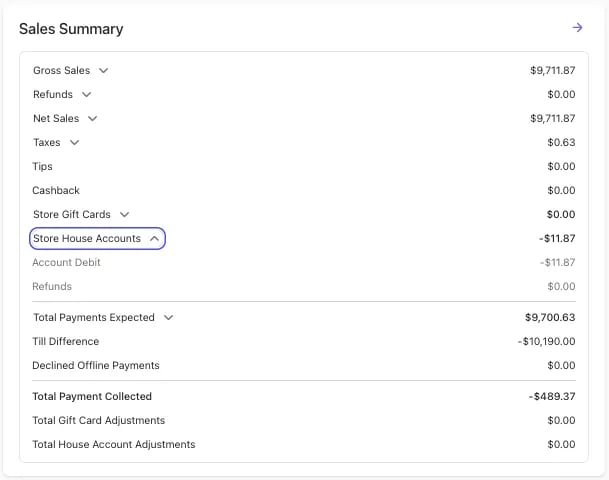Expand the Total Payments Expected chevron
Image resolution: width=609 pixels, height=480 pixels.
click(168, 318)
